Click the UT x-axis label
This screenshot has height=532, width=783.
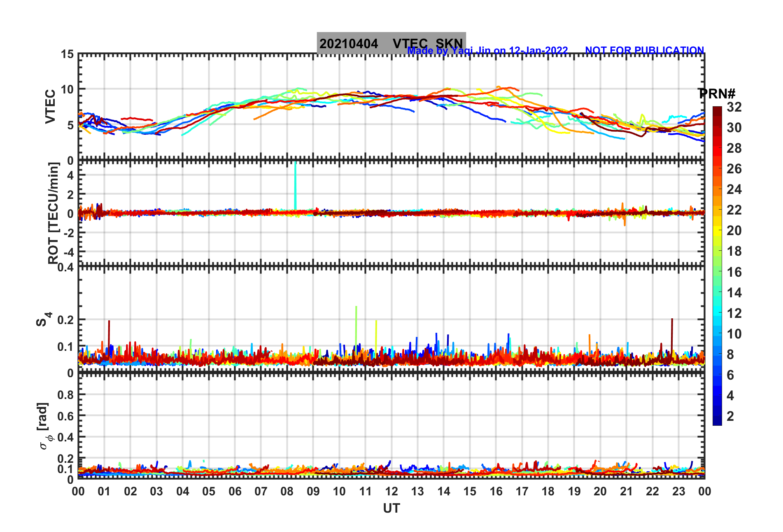(391, 509)
